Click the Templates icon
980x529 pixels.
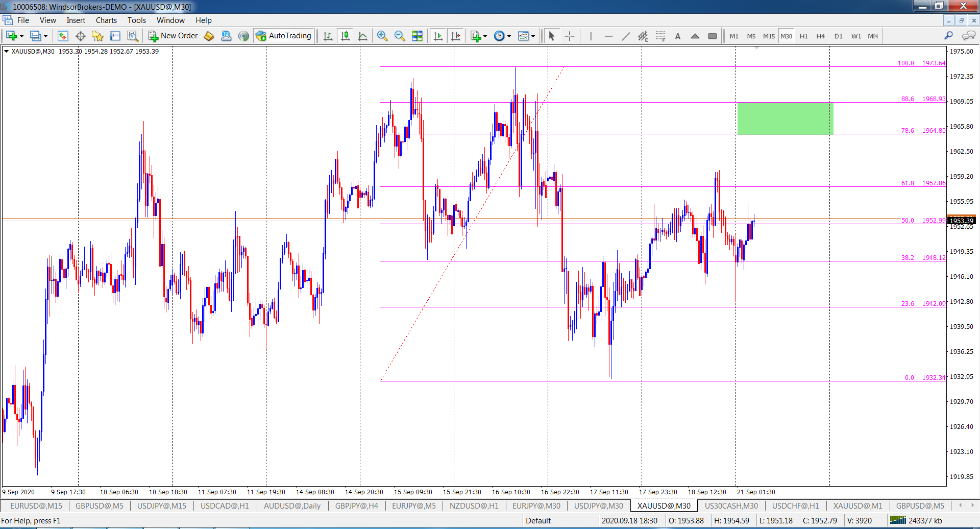[x=523, y=36]
